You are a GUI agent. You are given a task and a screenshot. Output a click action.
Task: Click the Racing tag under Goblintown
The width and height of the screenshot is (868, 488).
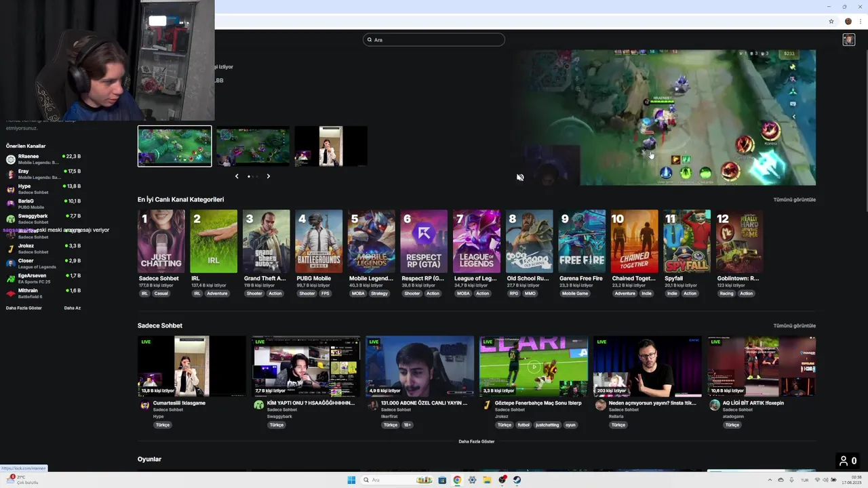pos(726,293)
